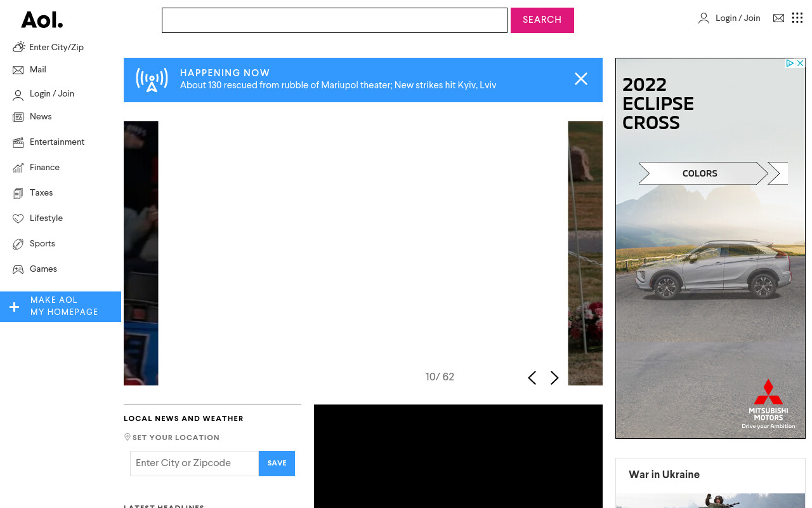Screen dimensions: 812x508
Task: Open the Lifestyle section
Action: 46,218
